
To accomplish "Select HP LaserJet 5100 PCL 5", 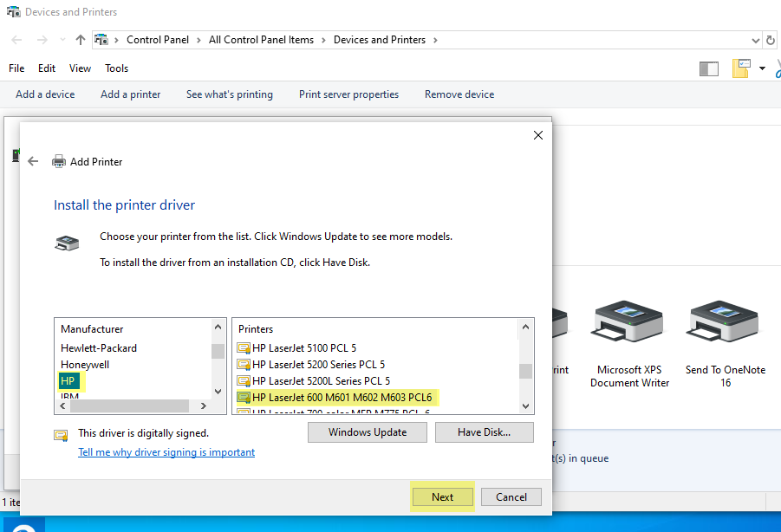I will 304,347.
